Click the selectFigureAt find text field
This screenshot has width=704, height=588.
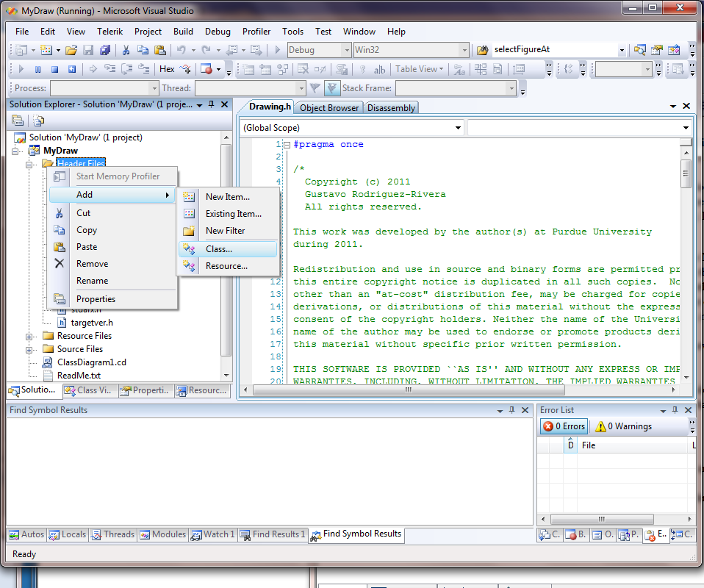pos(555,50)
